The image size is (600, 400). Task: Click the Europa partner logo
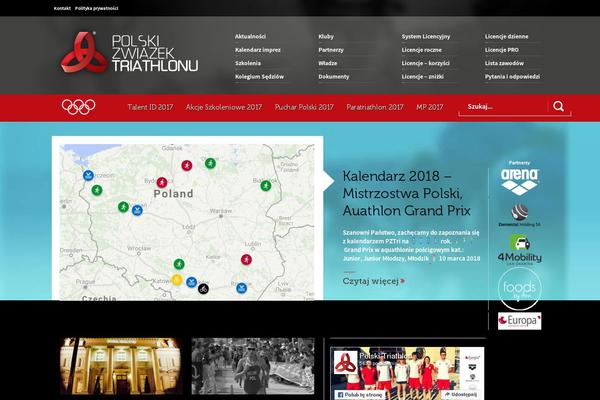click(x=520, y=321)
